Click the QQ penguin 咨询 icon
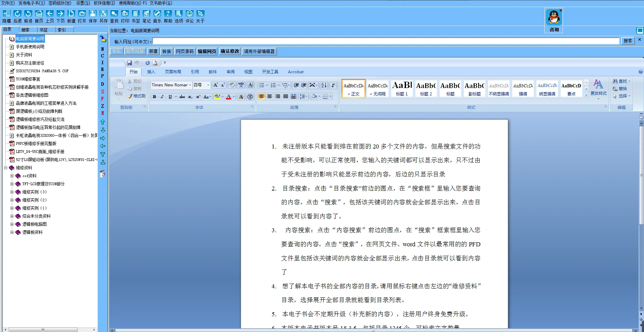The width and height of the screenshot is (644, 332). [554, 17]
